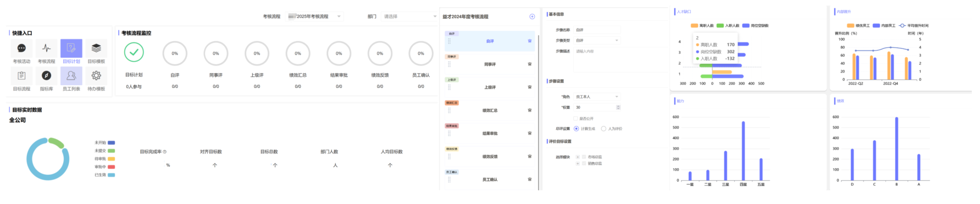Select the 计算生成 radio button
980x204 pixels.
pos(576,129)
